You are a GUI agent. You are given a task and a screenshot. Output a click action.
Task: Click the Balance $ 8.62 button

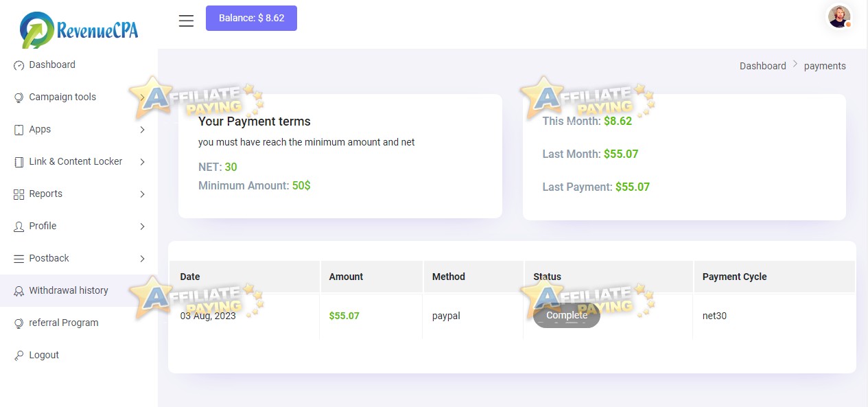(251, 18)
